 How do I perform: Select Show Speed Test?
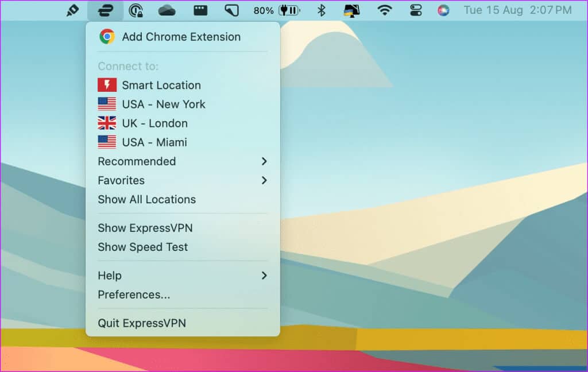(142, 247)
